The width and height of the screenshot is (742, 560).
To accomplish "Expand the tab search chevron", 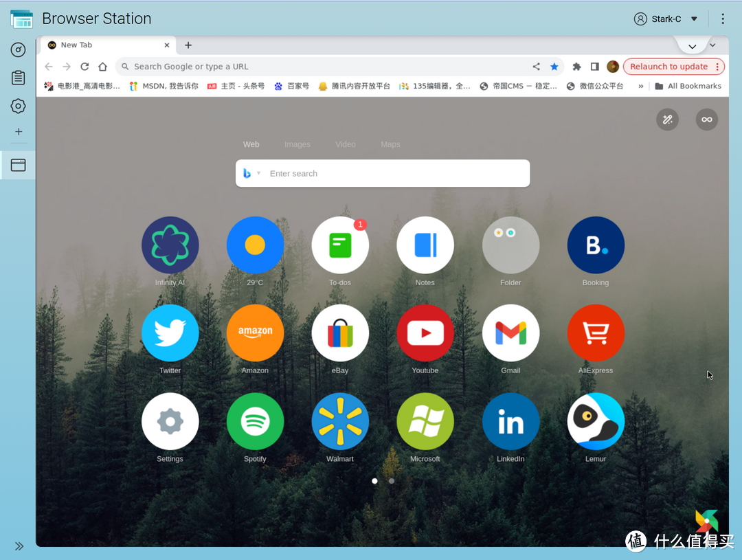I will [712, 45].
